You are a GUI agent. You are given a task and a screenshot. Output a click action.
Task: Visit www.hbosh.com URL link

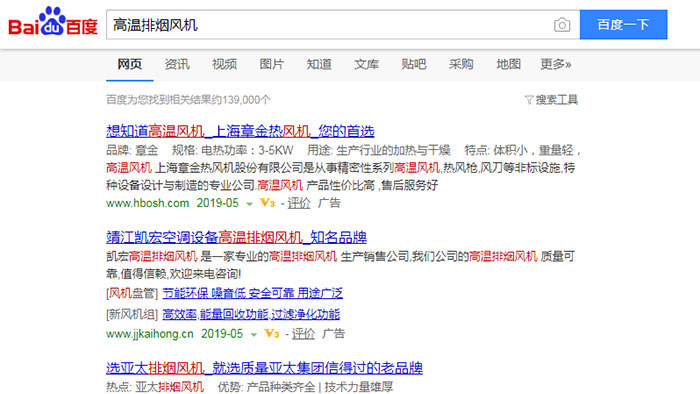coord(147,203)
